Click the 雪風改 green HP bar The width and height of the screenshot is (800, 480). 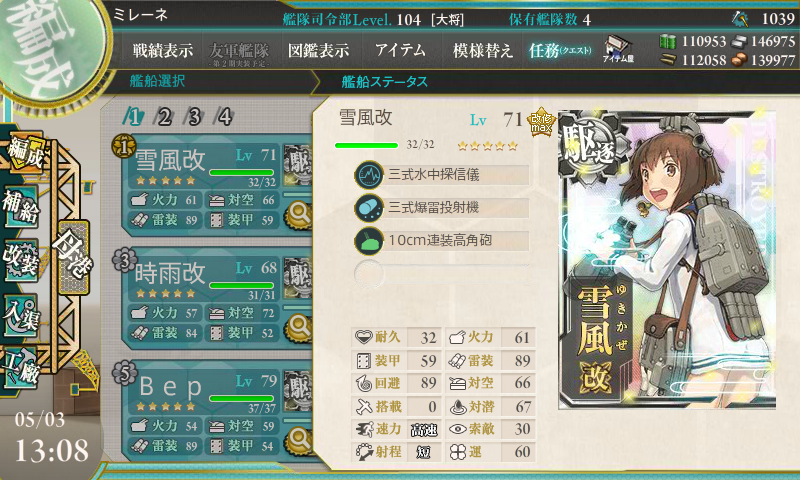[x=366, y=145]
